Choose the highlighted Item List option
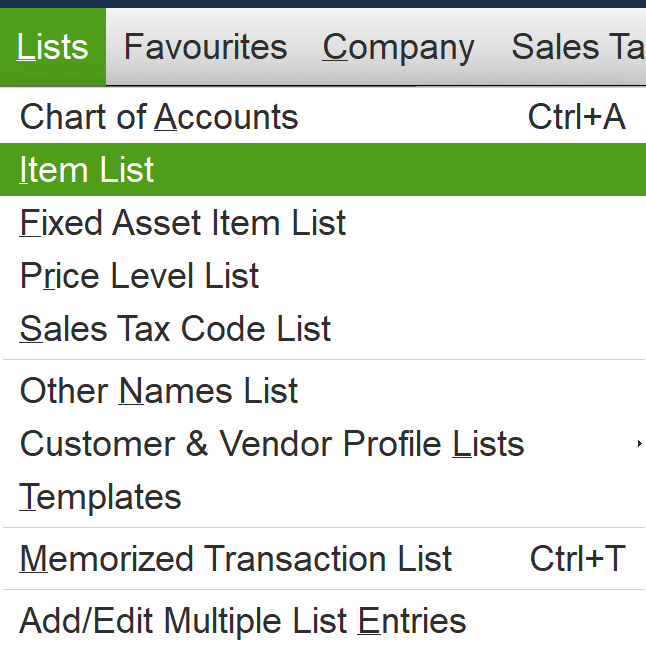 323,170
